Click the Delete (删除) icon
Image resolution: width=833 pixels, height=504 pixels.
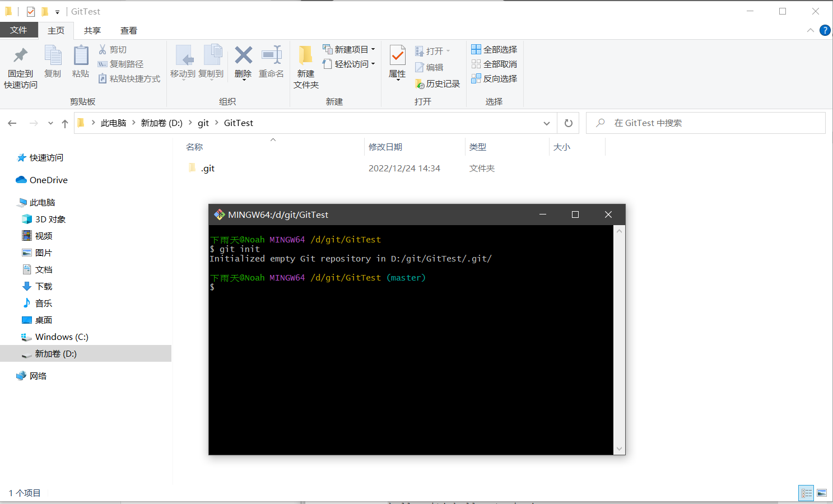point(243,62)
